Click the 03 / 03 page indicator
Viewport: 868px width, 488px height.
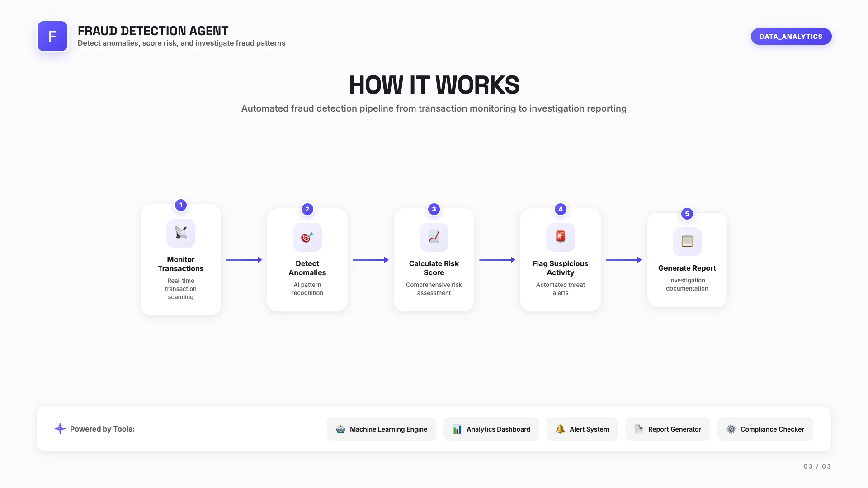817,466
